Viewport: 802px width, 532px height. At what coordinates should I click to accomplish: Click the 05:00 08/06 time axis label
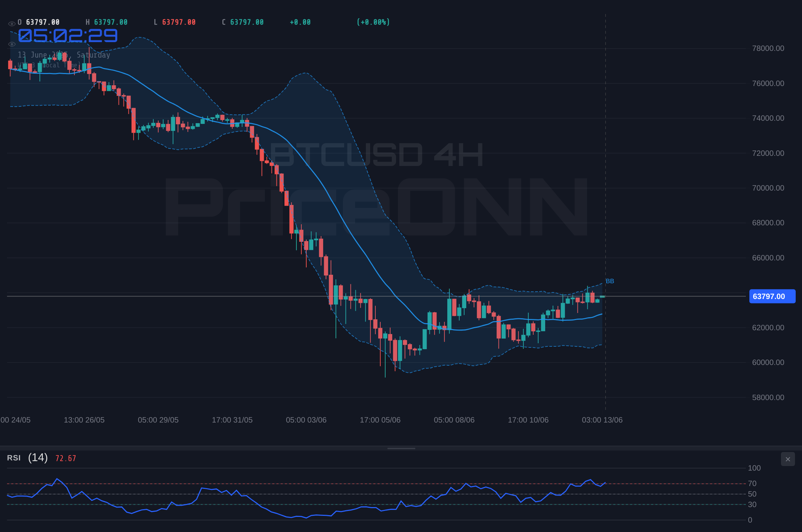(454, 420)
